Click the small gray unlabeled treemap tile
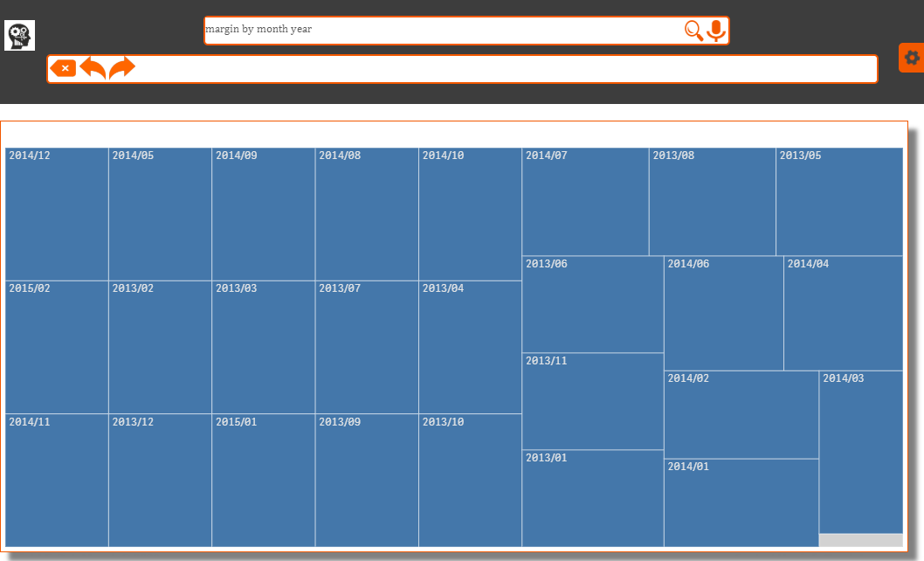Viewport: 924px width, 561px height. coord(861,540)
